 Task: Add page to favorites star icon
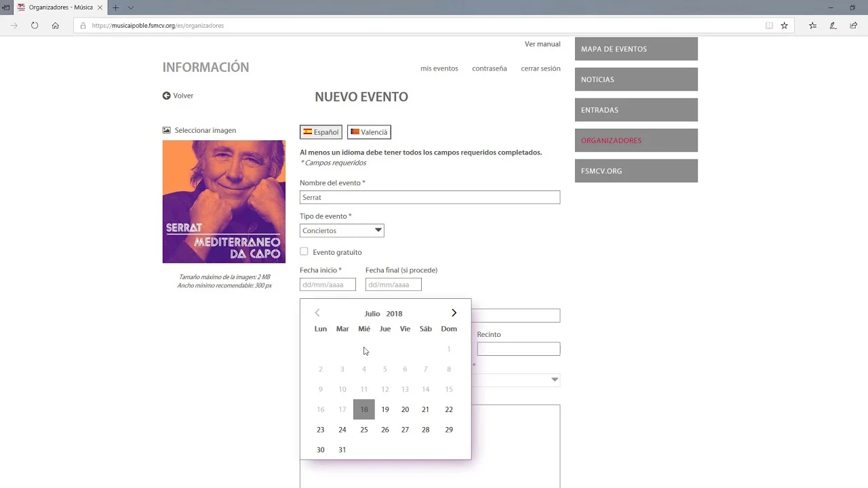[785, 26]
